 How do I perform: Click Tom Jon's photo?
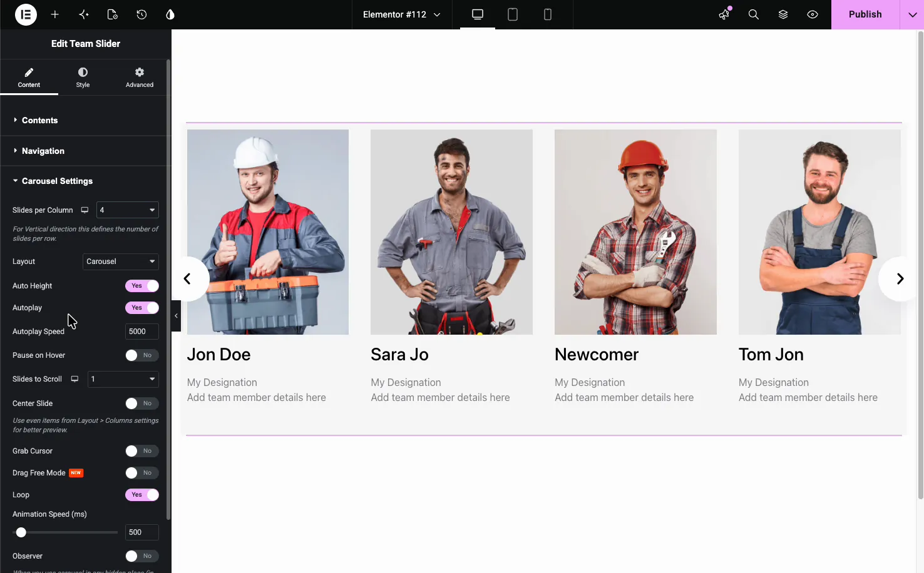819,232
